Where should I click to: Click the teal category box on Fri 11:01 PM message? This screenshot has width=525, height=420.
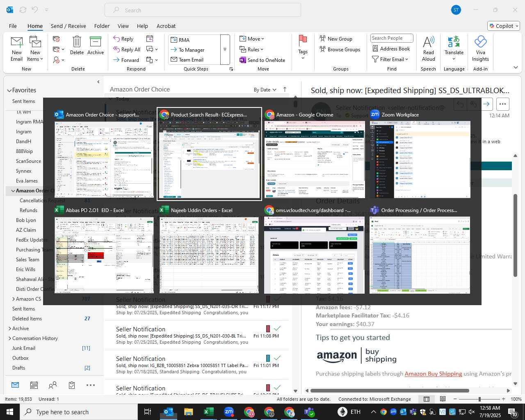tap(268, 358)
